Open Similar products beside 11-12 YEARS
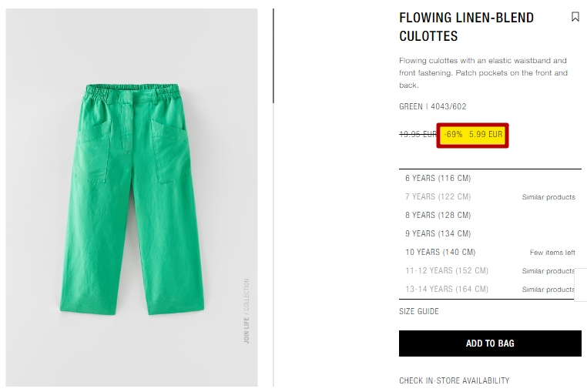The image size is (587, 392). click(548, 270)
